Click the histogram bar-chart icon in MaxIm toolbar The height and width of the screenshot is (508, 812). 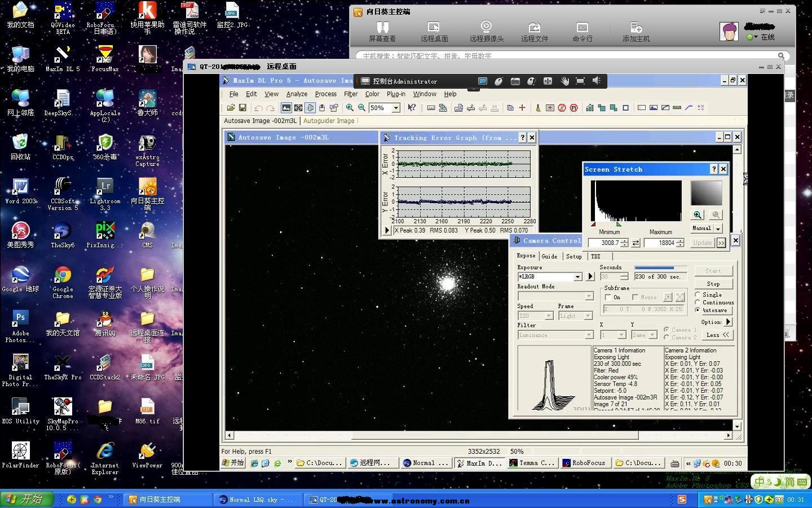pyautogui.click(x=589, y=108)
